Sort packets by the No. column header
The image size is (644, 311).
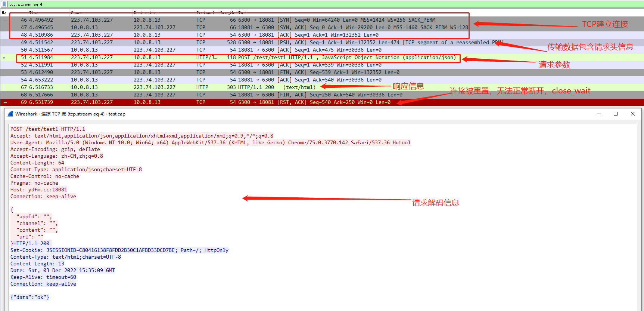coord(4,13)
